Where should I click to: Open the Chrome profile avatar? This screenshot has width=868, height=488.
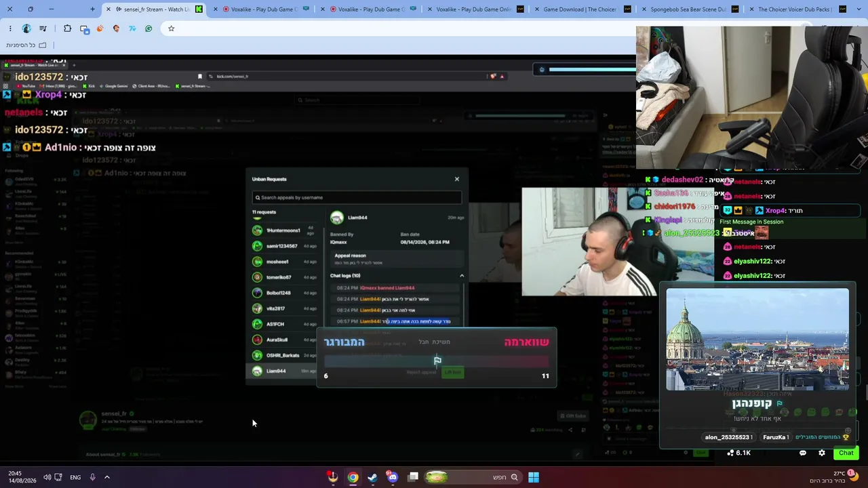[26, 28]
